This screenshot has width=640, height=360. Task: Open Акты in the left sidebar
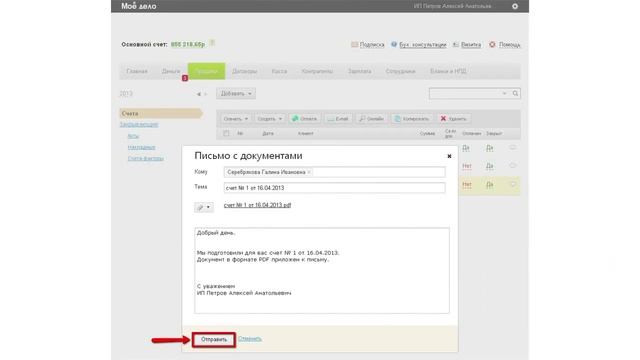coord(133,136)
